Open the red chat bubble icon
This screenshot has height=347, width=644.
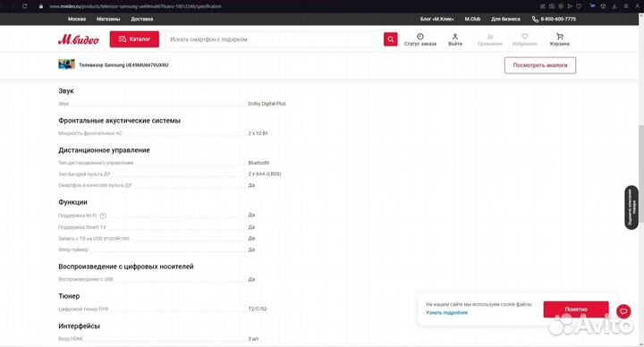click(623, 311)
